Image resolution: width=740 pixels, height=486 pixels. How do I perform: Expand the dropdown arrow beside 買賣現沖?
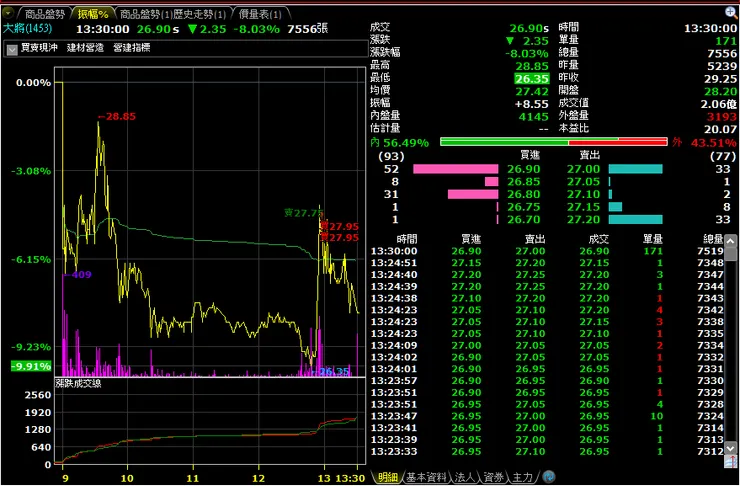pos(12,49)
